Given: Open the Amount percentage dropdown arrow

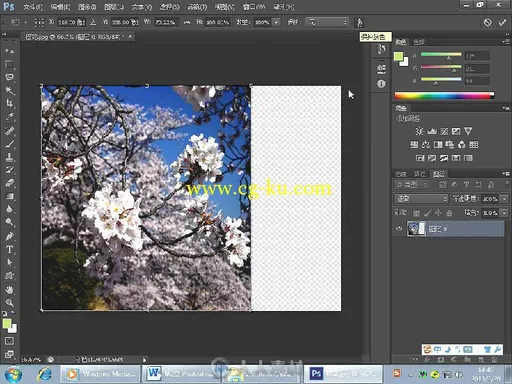Looking at the screenshot, I should (276, 22).
